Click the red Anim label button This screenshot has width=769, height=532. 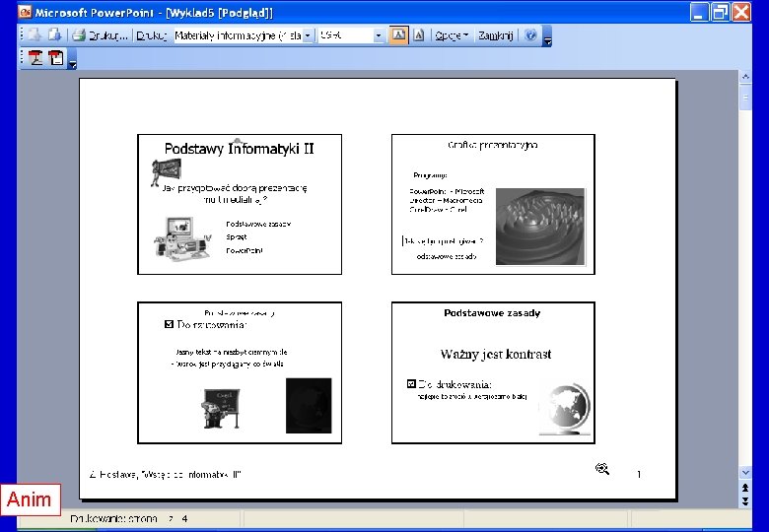[x=30, y=499]
